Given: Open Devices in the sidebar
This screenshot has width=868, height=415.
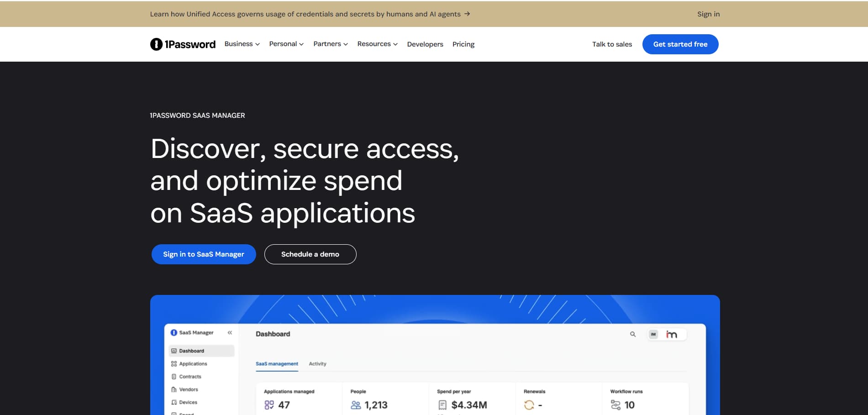Looking at the screenshot, I should click(x=188, y=402).
